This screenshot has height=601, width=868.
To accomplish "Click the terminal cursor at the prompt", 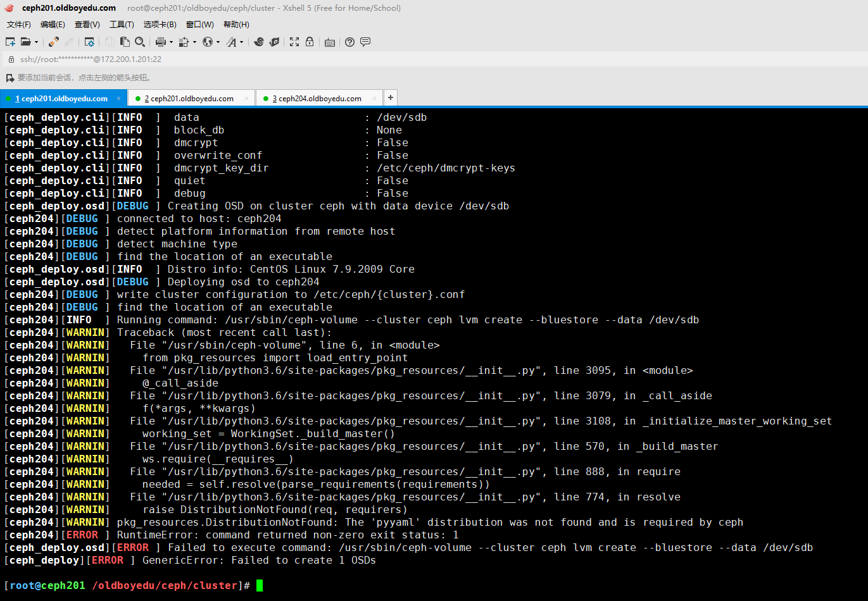I will pyautogui.click(x=258, y=585).
